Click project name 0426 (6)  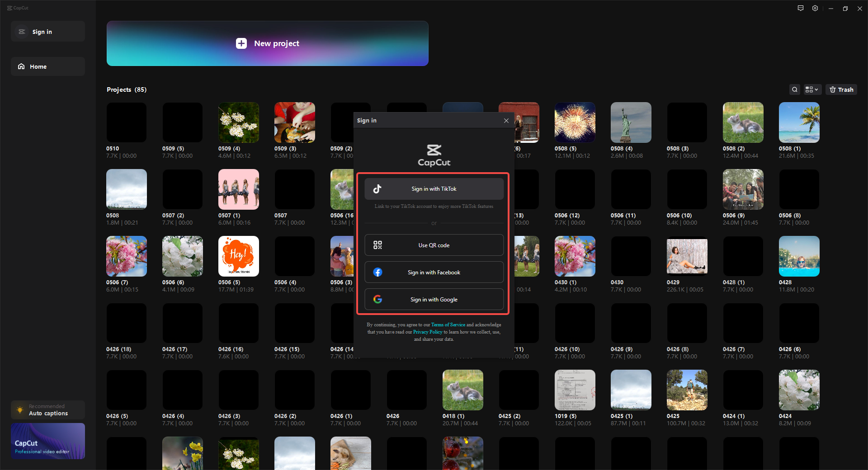click(x=790, y=349)
